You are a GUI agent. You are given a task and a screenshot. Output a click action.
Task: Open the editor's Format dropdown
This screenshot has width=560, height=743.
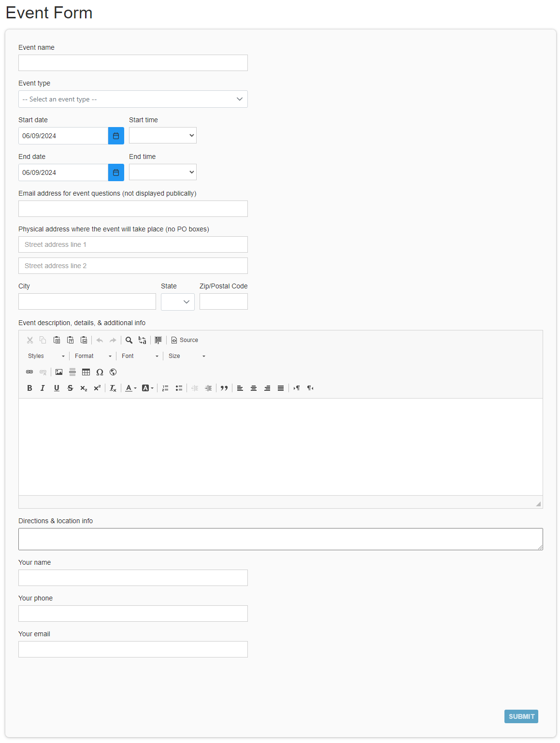(93, 356)
